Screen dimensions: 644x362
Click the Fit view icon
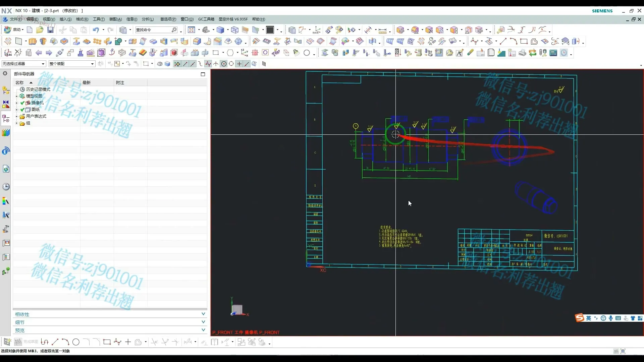coord(191,30)
